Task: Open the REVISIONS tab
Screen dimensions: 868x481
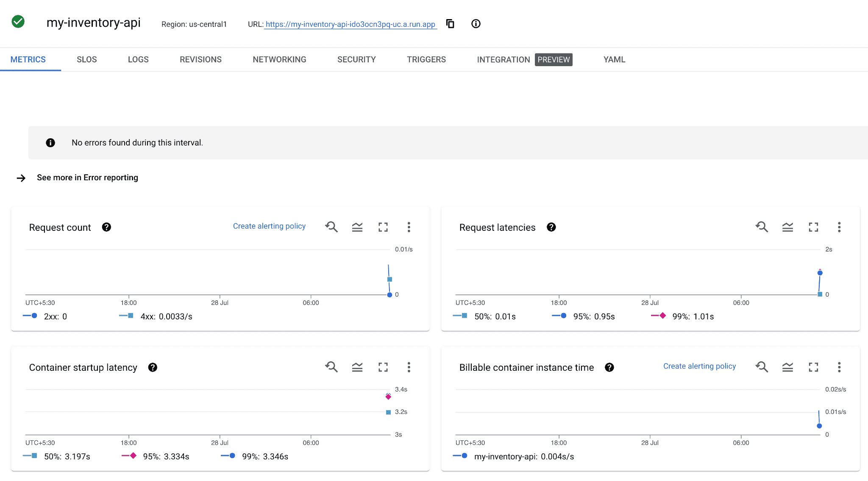Action: pyautogui.click(x=200, y=59)
